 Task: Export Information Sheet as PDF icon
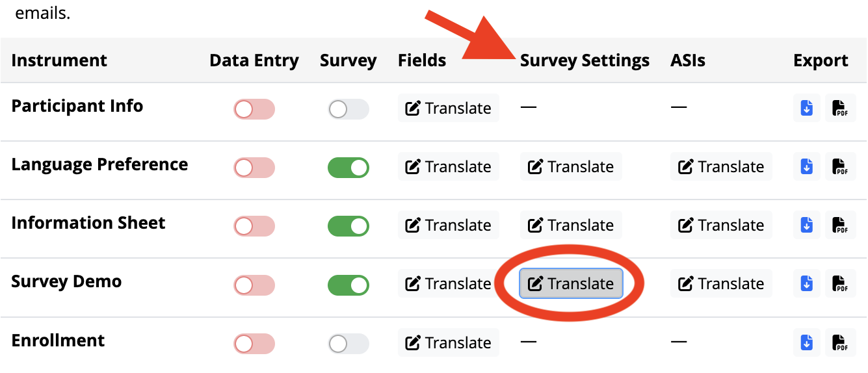(841, 225)
